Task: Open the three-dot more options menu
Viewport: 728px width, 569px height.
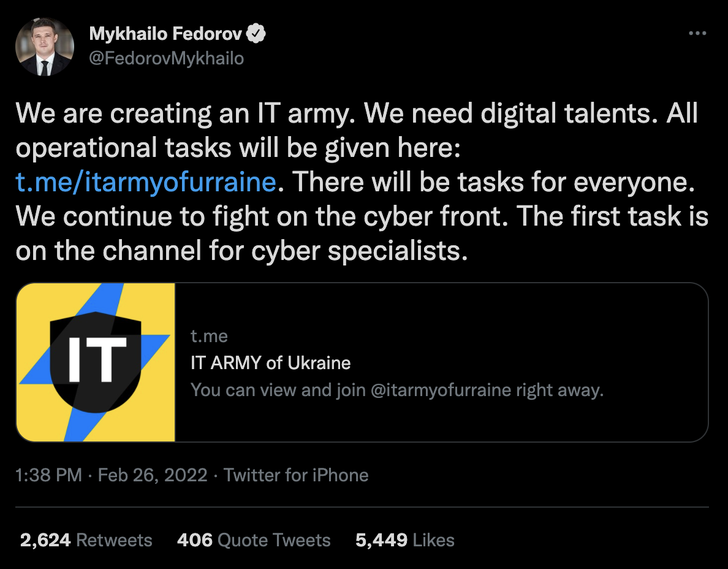Action: tap(697, 34)
